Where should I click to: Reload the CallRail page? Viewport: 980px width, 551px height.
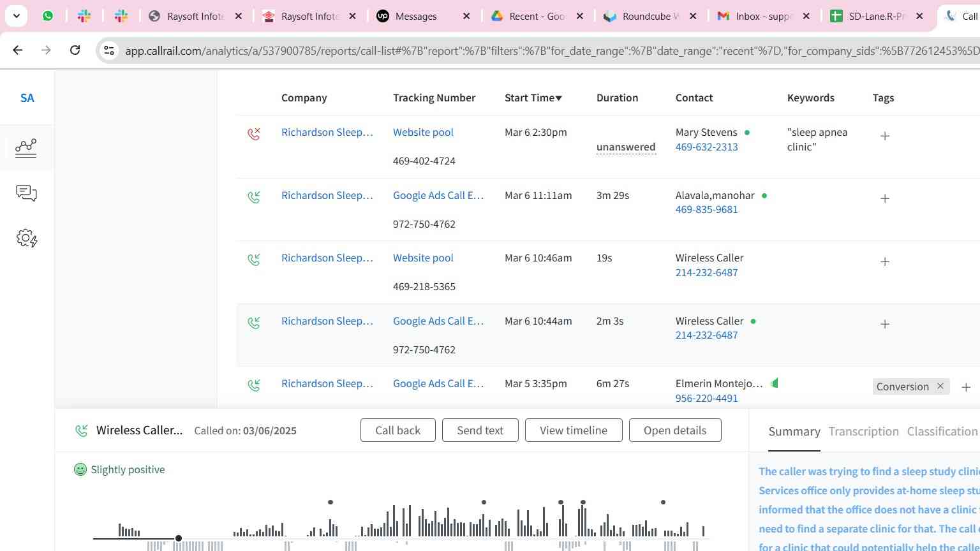tap(75, 50)
